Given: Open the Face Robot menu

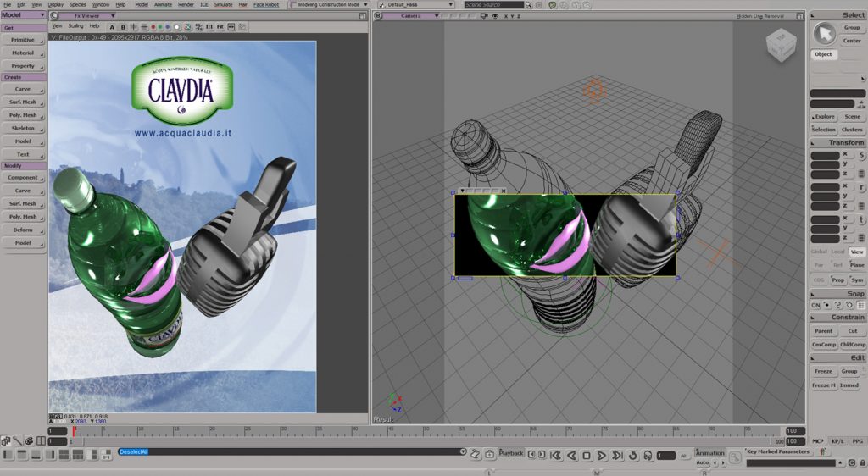Looking at the screenshot, I should click(266, 4).
